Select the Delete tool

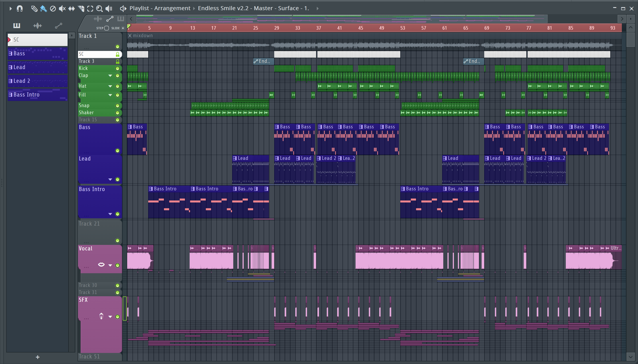point(53,9)
